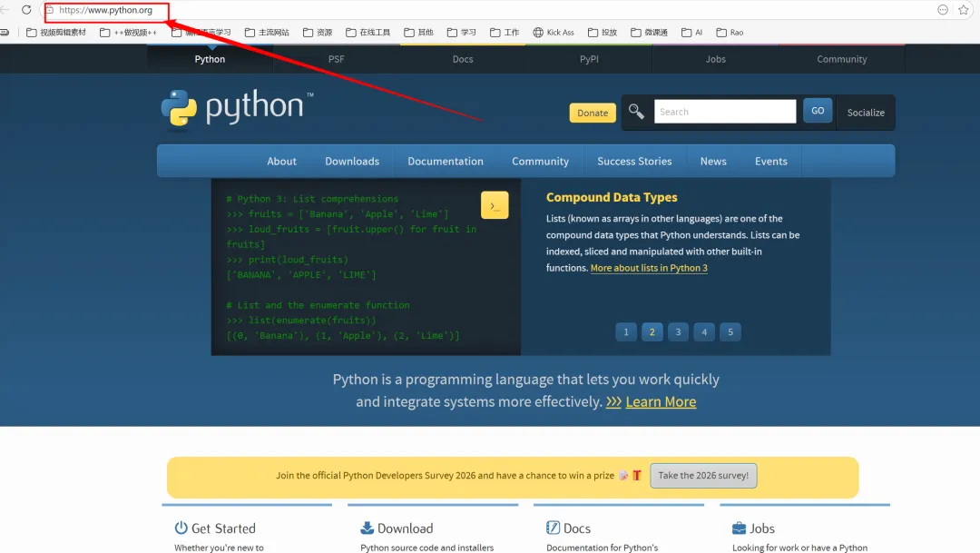Image resolution: width=980 pixels, height=553 pixels.
Task: Open the 学习 bookmark folder
Action: click(x=461, y=33)
